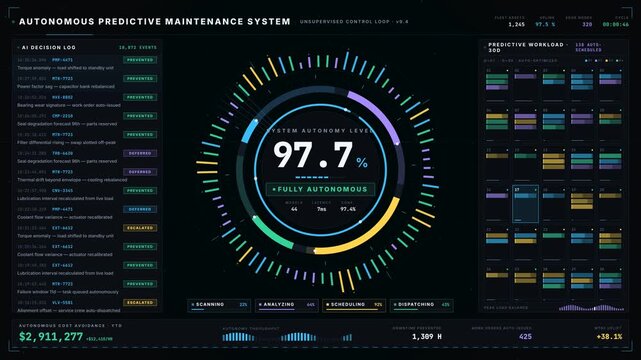Click the AI DECISION LOG panel title
The image size is (641, 360).
pos(49,47)
